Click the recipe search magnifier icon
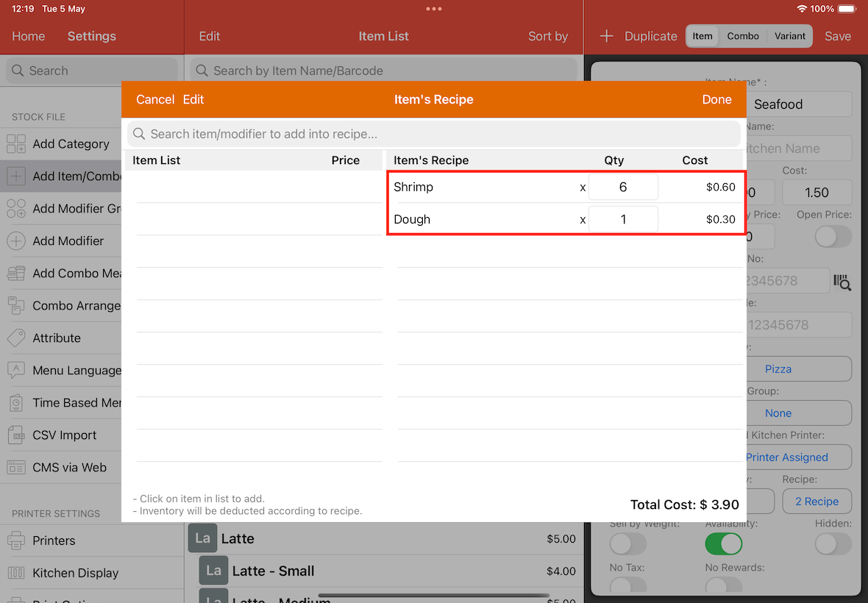This screenshot has width=868, height=603. [x=139, y=134]
